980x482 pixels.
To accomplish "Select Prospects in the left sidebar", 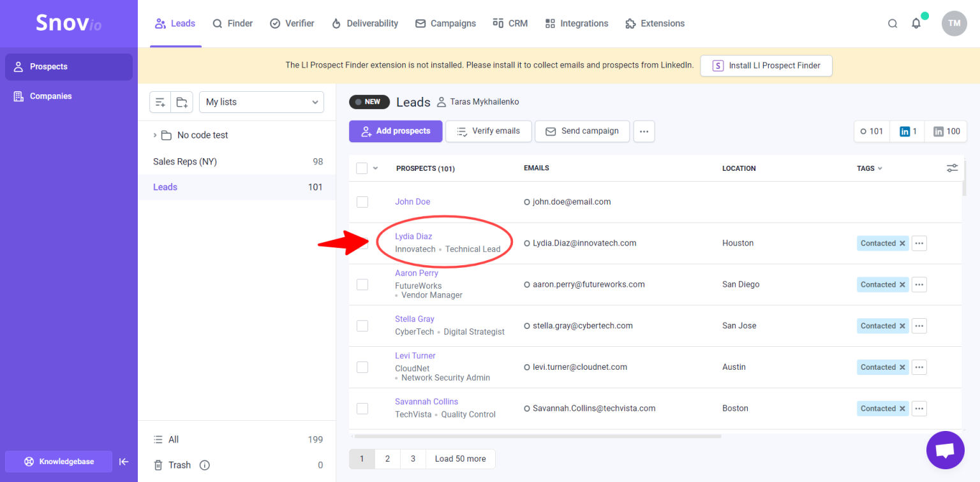I will (x=69, y=67).
